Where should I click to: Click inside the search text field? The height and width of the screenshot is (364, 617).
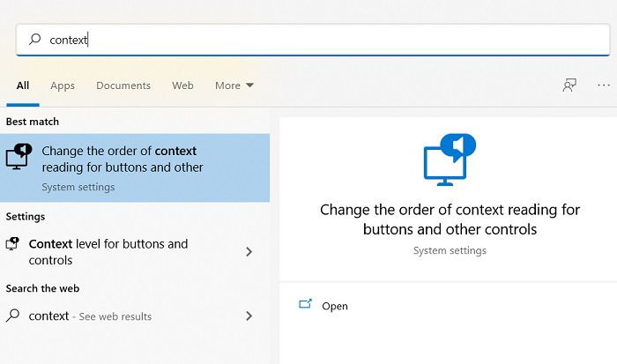coord(313,40)
